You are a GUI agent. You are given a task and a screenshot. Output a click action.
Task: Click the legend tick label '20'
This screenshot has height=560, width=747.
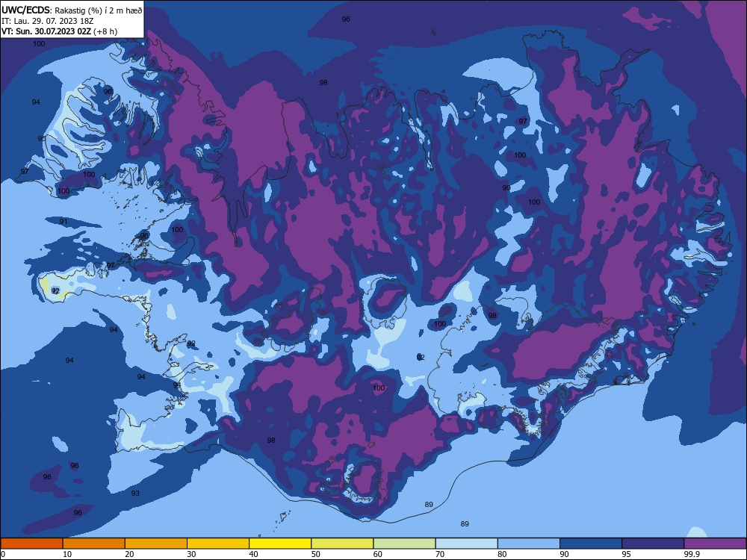pos(129,554)
